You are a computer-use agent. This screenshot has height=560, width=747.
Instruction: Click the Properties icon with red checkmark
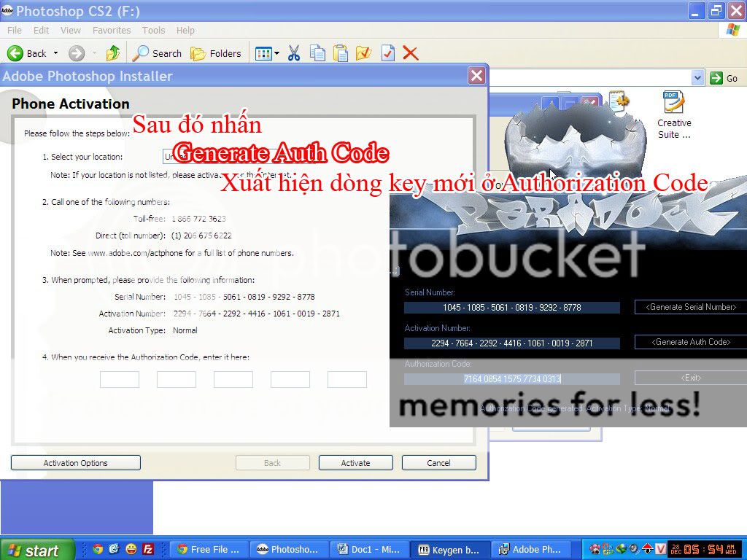[388, 53]
